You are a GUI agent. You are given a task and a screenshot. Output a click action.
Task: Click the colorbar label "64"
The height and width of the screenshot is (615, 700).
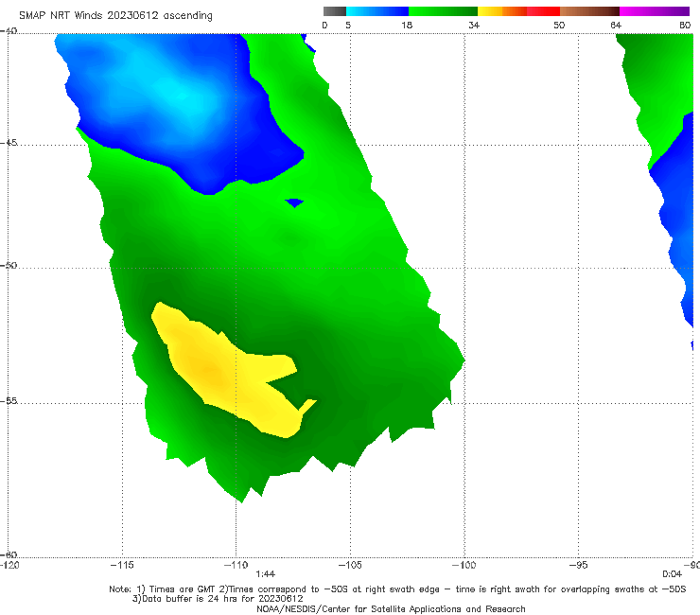(x=616, y=25)
